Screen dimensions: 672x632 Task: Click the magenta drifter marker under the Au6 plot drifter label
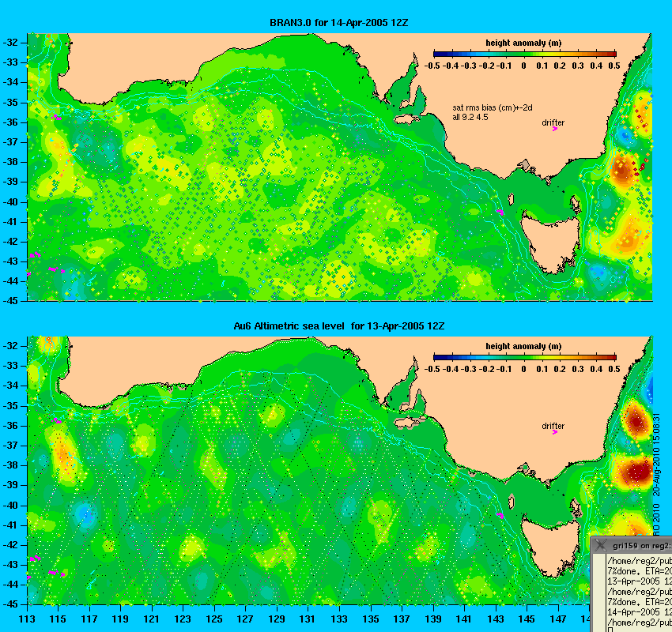pos(554,432)
